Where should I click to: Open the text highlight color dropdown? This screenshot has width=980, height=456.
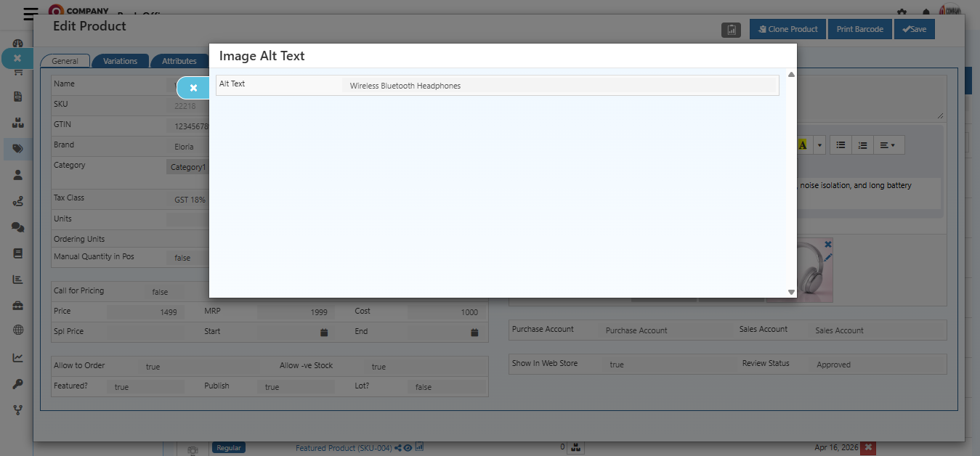click(819, 144)
